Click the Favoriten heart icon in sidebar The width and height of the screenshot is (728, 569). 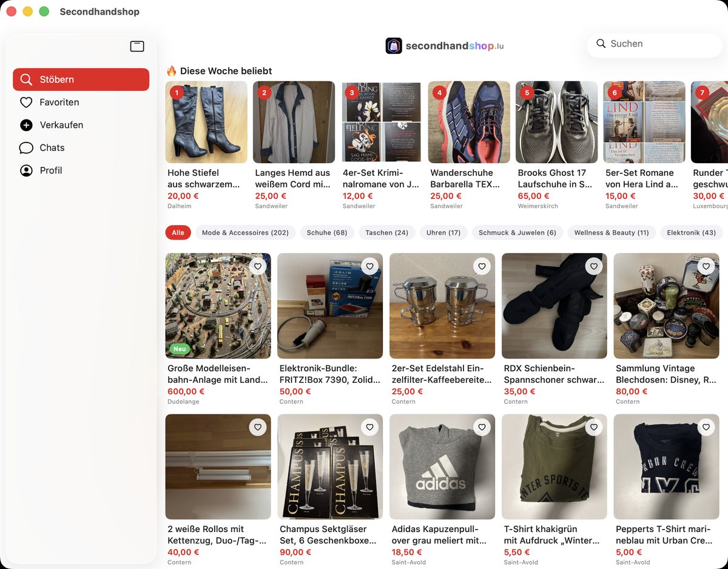(x=26, y=103)
